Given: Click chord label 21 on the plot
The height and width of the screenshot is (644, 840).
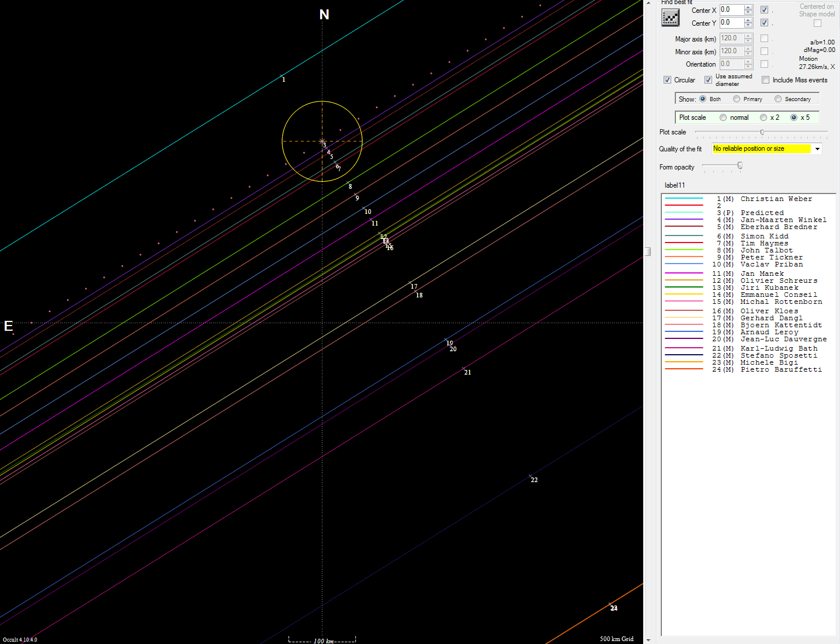Looking at the screenshot, I should pos(467,372).
